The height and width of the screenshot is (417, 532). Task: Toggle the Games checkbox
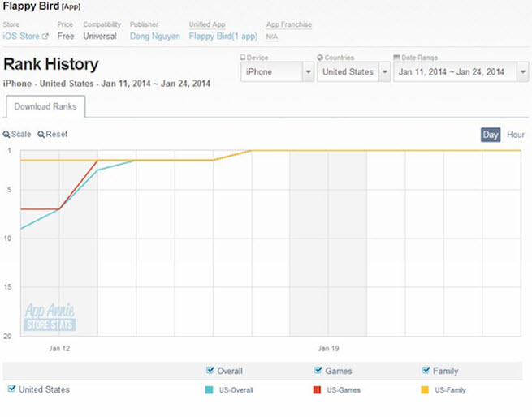coord(318,370)
